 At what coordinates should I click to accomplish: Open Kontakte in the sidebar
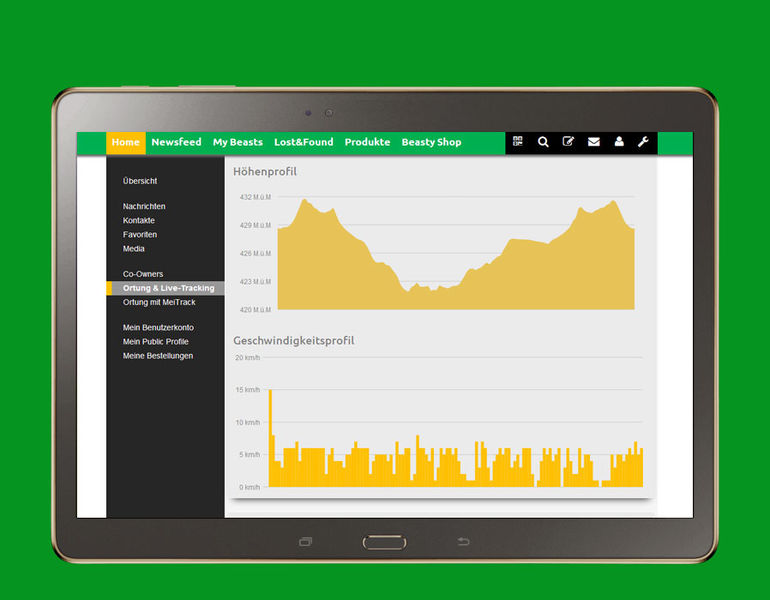pyautogui.click(x=138, y=220)
